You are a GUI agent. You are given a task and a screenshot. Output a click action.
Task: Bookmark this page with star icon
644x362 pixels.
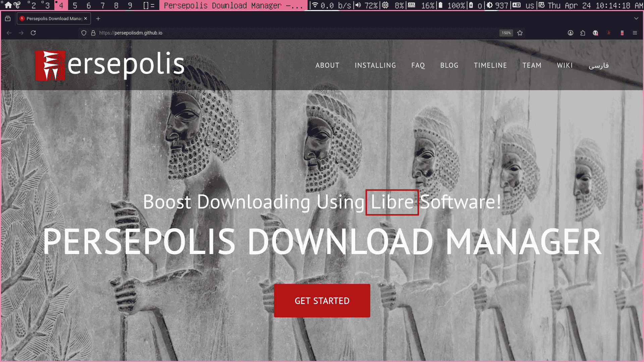point(520,33)
